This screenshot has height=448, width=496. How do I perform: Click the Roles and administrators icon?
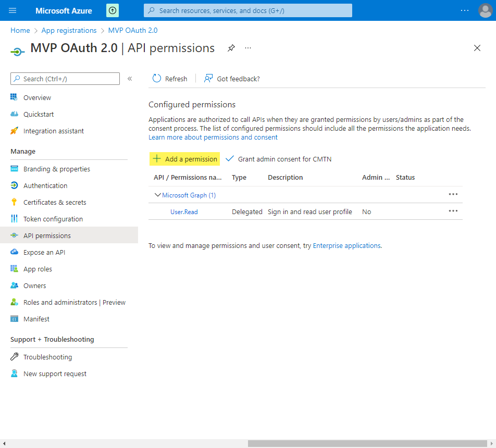point(14,302)
